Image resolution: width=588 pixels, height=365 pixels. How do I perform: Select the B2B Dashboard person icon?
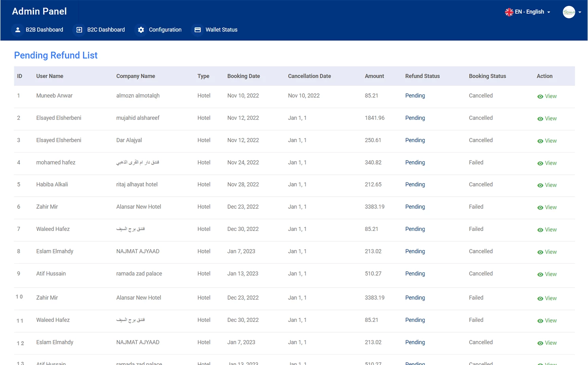18,30
